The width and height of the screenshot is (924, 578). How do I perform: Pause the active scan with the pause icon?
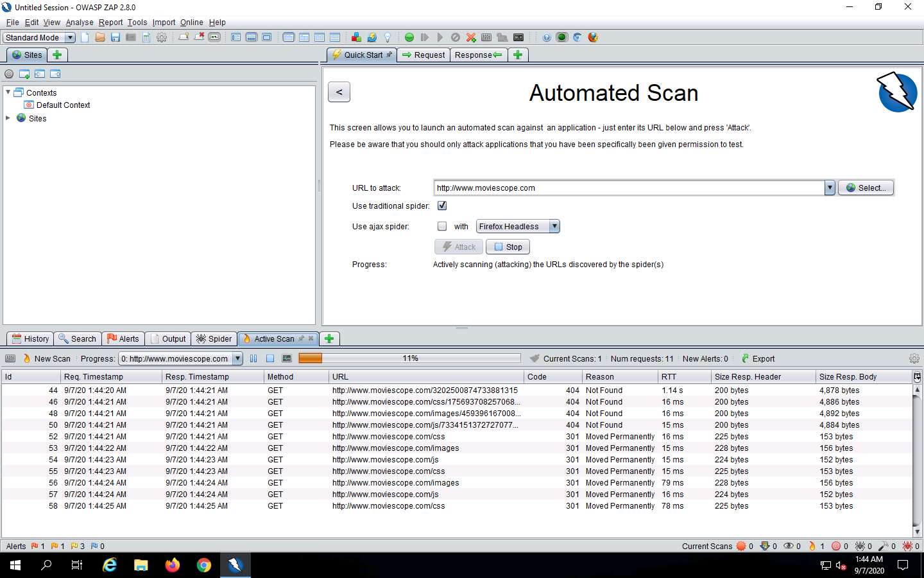tap(253, 358)
